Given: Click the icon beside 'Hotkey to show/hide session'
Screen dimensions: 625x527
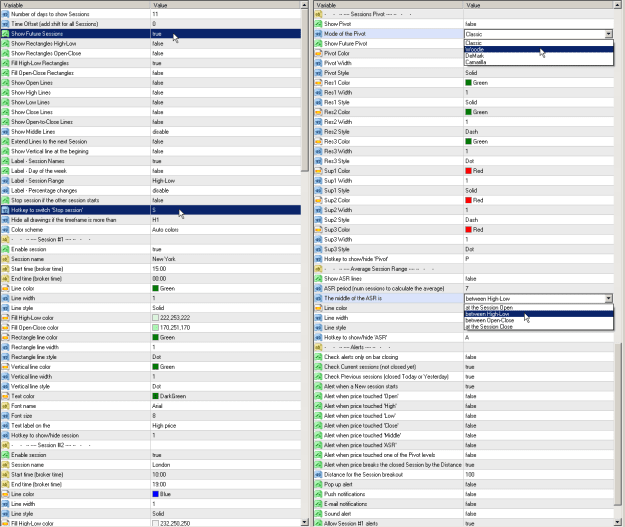Looking at the screenshot, I should (5, 435).
